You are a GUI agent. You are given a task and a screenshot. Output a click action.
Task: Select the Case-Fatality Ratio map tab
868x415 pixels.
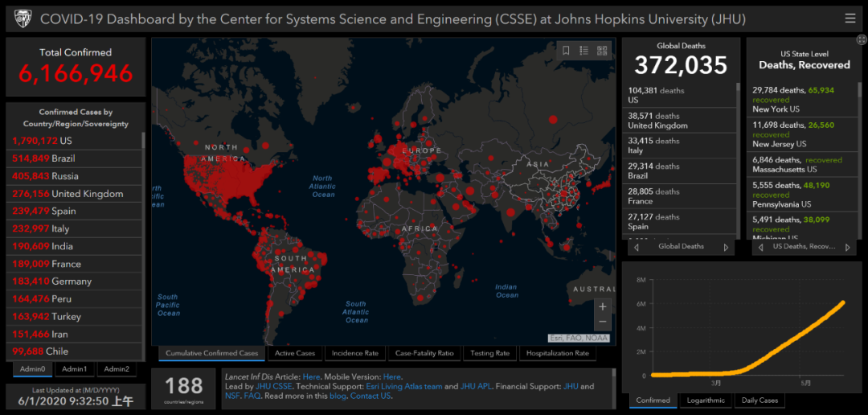424,353
